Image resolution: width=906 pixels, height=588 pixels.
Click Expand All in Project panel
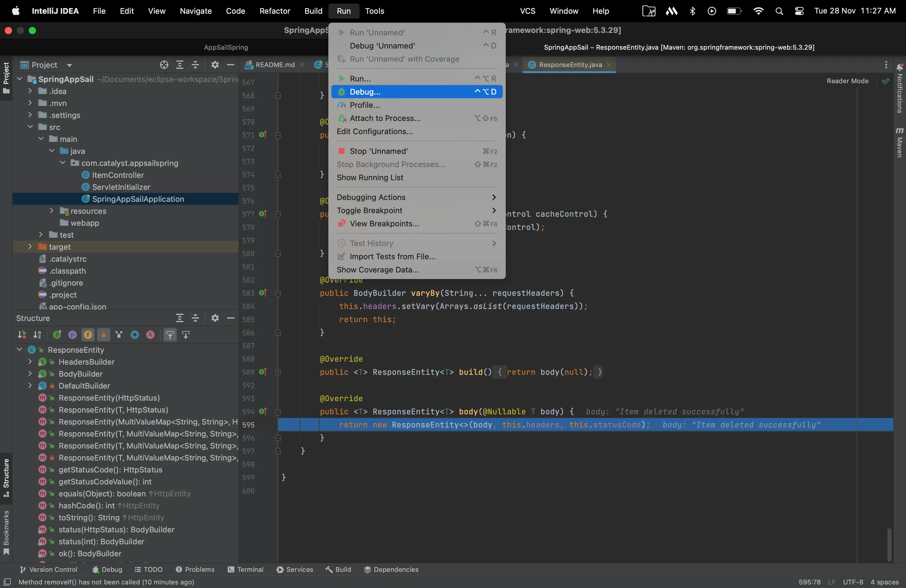180,65
